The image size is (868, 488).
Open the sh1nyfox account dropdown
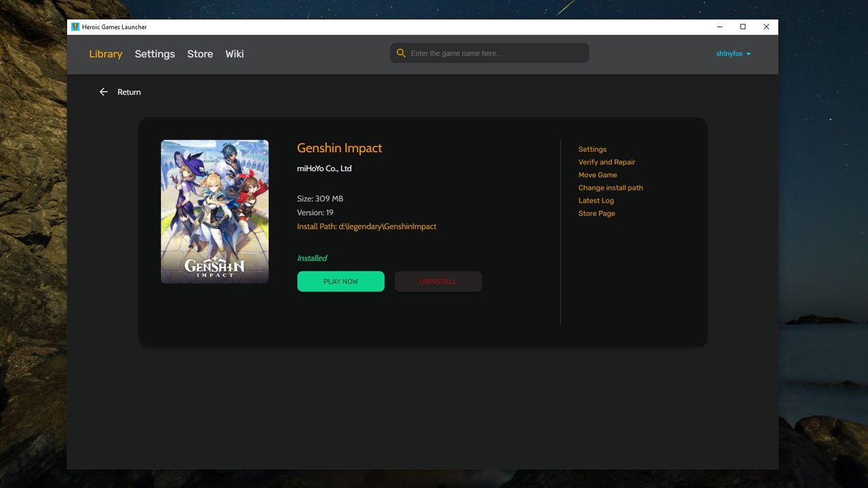point(734,54)
